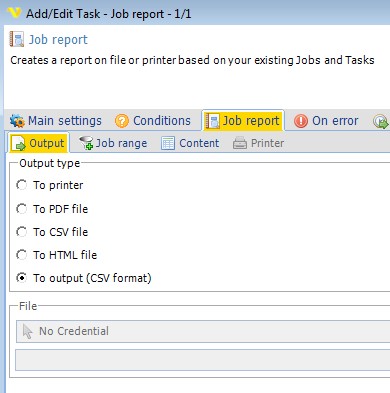Switch to the Content sub-tab

[x=190, y=143]
